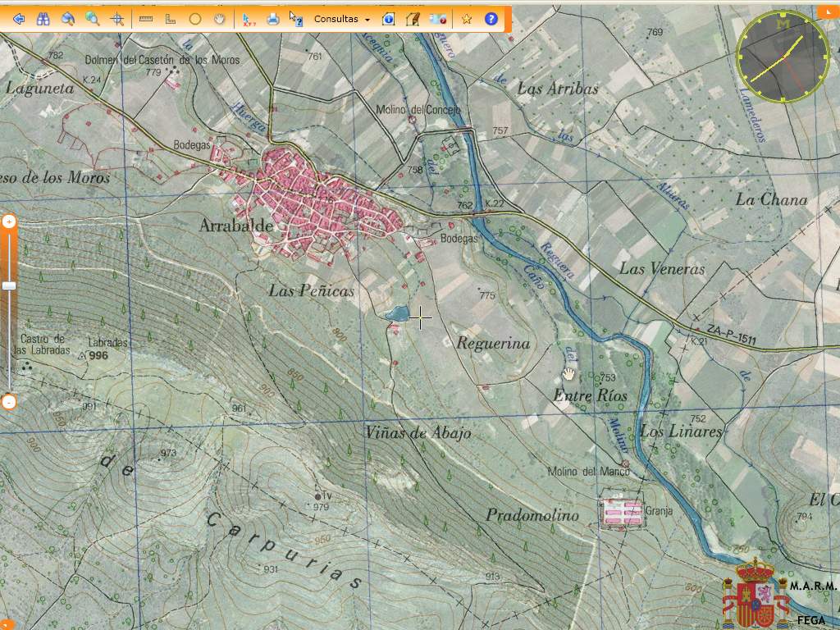Click the XY coordinates tool

click(249, 19)
